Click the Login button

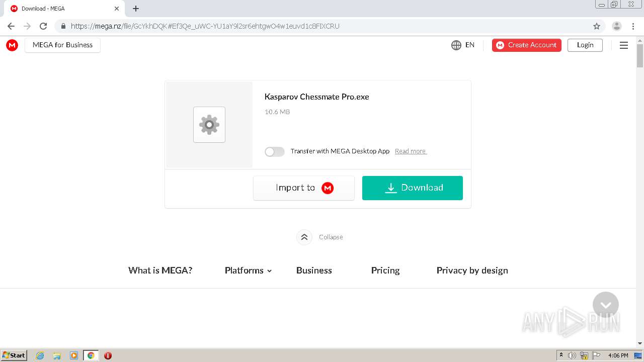[585, 45]
